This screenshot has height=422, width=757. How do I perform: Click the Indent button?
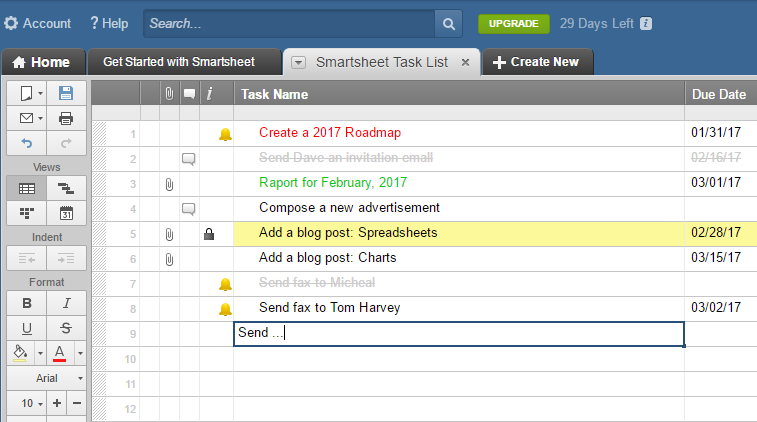point(66,259)
